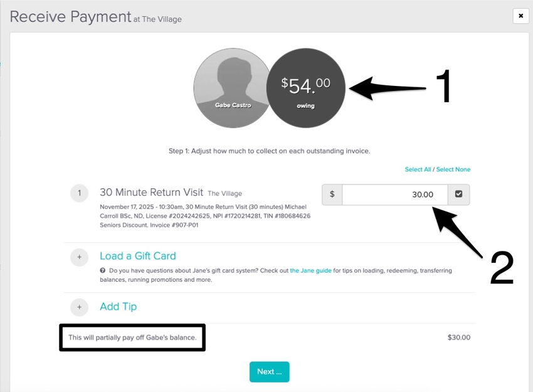This screenshot has height=392, width=533.
Task: Click into the 30.00 payment amount field
Action: (395, 194)
